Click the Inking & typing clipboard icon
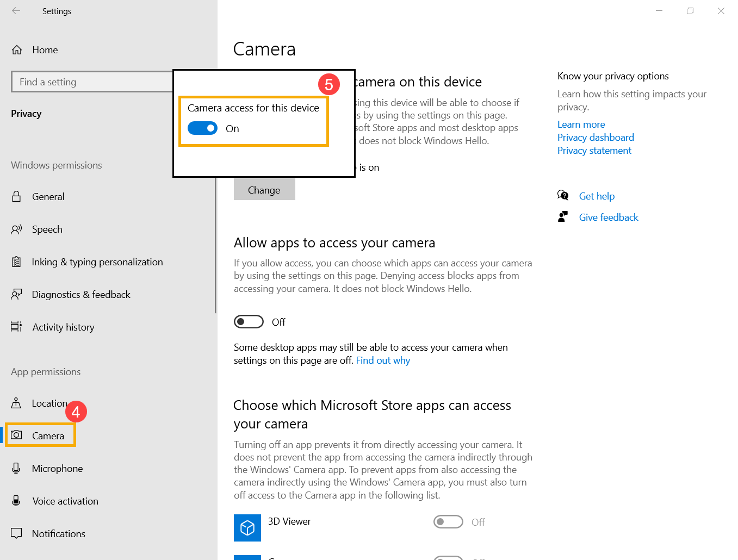 pyautogui.click(x=17, y=262)
